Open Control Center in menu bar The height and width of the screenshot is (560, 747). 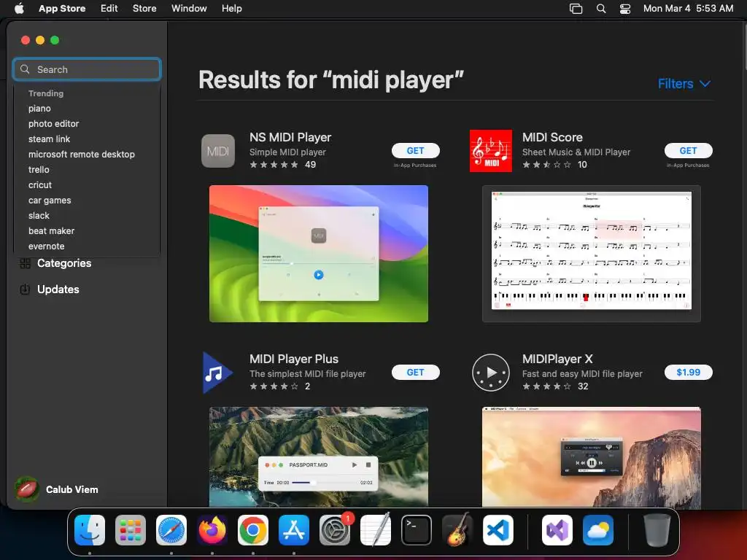point(625,9)
